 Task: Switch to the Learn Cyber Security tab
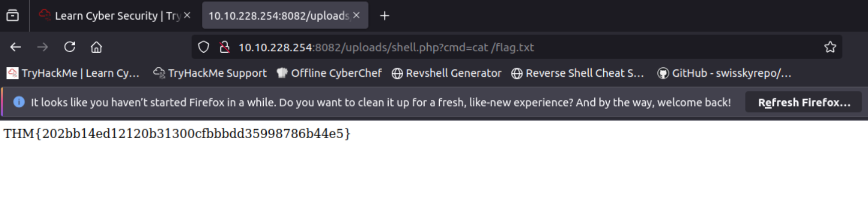pyautogui.click(x=110, y=16)
